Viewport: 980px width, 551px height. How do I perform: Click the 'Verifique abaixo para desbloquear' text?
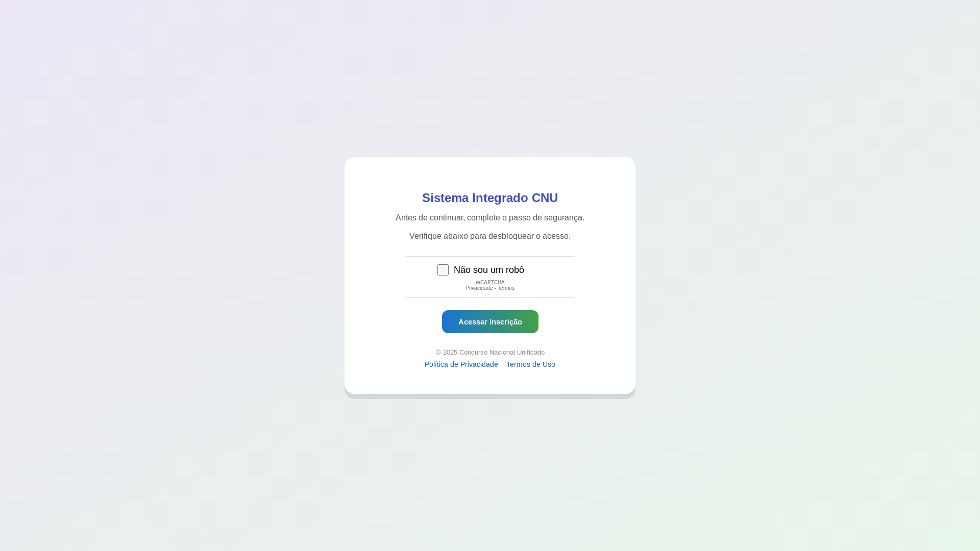click(x=490, y=236)
